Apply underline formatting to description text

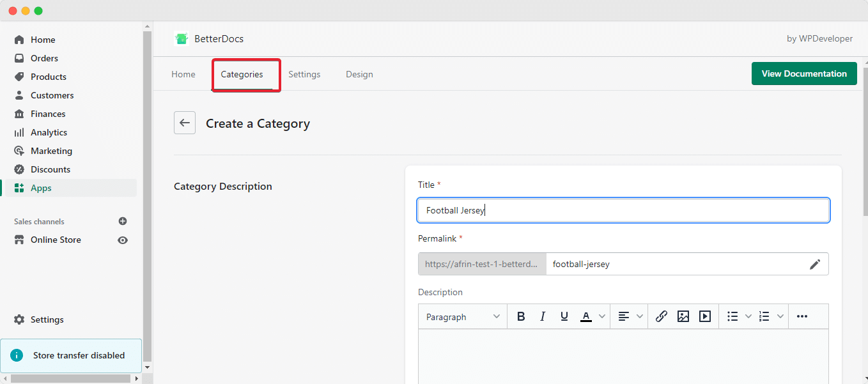564,316
